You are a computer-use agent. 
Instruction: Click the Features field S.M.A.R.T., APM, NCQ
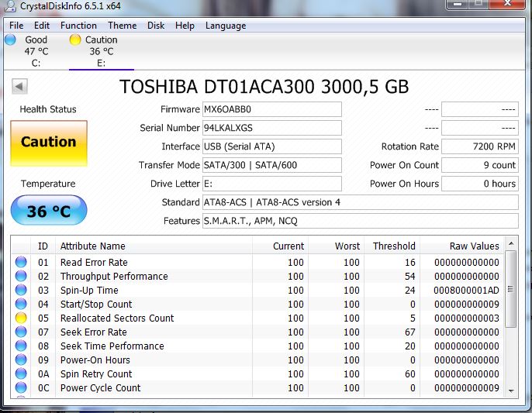(x=361, y=221)
